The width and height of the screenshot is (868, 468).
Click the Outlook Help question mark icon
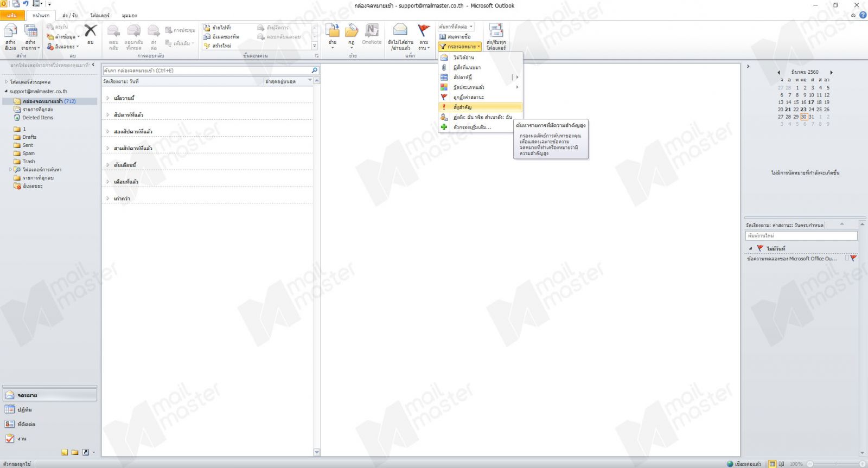[863, 15]
